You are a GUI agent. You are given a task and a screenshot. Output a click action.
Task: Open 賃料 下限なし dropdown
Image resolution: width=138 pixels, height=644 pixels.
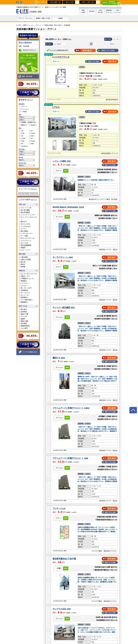[x=27, y=117]
